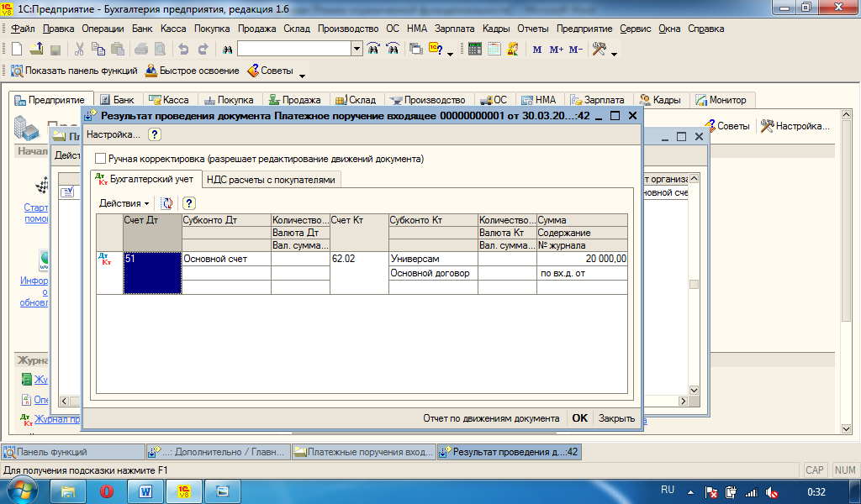Open the calendar icon in the toolbar
Image resolution: width=861 pixels, height=504 pixels.
click(x=494, y=50)
